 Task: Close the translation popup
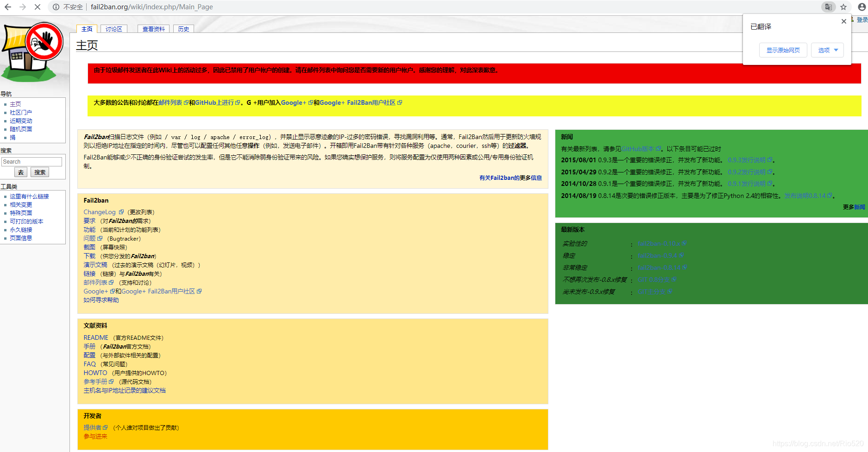click(844, 21)
